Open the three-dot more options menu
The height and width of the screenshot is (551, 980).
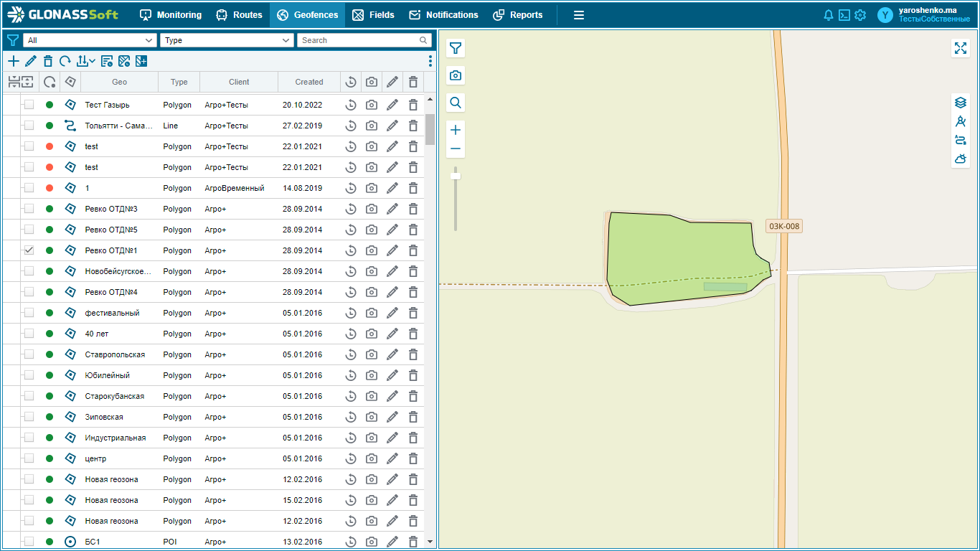[x=430, y=62]
